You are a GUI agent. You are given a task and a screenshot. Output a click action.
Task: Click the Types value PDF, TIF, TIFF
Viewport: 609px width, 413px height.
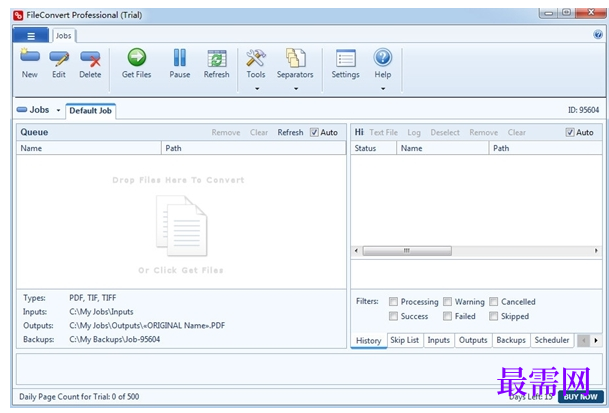coord(93,298)
